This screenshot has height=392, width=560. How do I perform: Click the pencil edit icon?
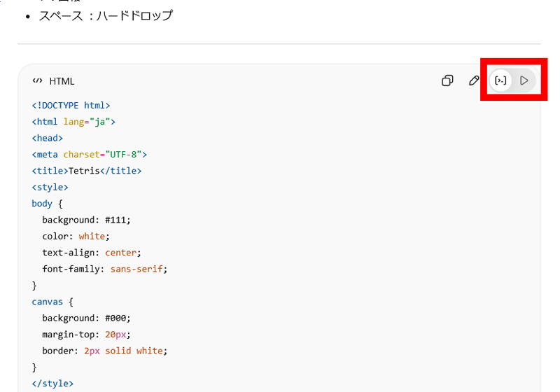(474, 80)
